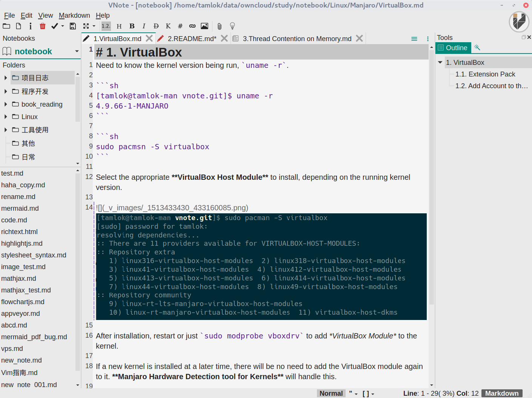The width and height of the screenshot is (532, 398).
Task: Jump to 1.1. Extension Pack in outline
Action: pos(485,74)
